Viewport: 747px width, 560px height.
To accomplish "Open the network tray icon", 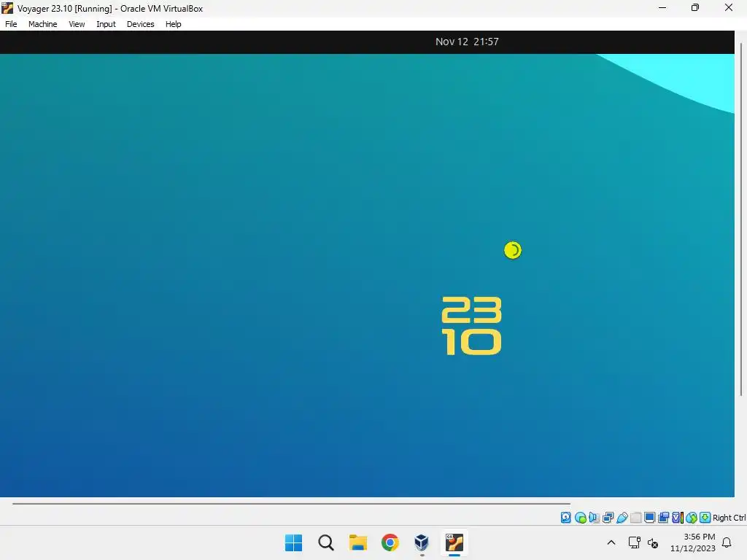I will click(634, 542).
